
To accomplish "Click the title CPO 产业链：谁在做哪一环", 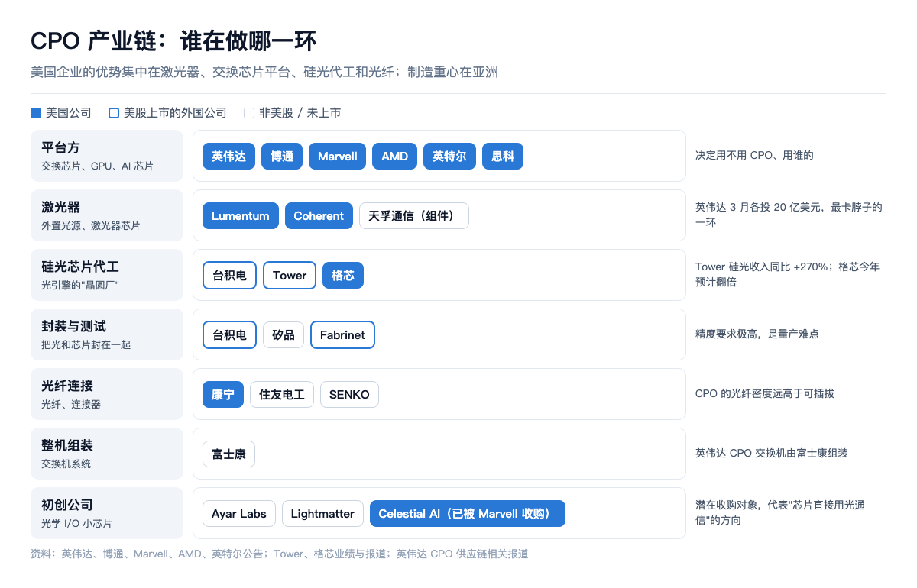I will 173,40.
